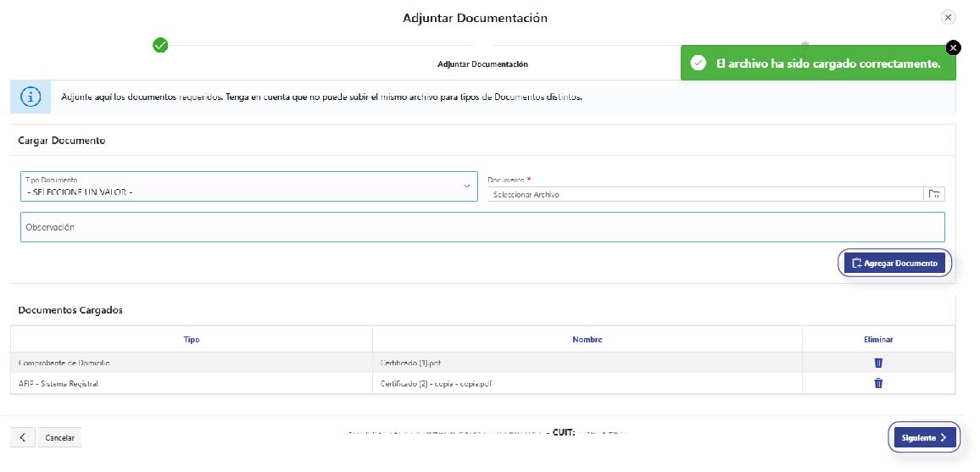This screenshot has width=980, height=472.
Task: Proceed with the Siguiente button
Action: pos(924,437)
